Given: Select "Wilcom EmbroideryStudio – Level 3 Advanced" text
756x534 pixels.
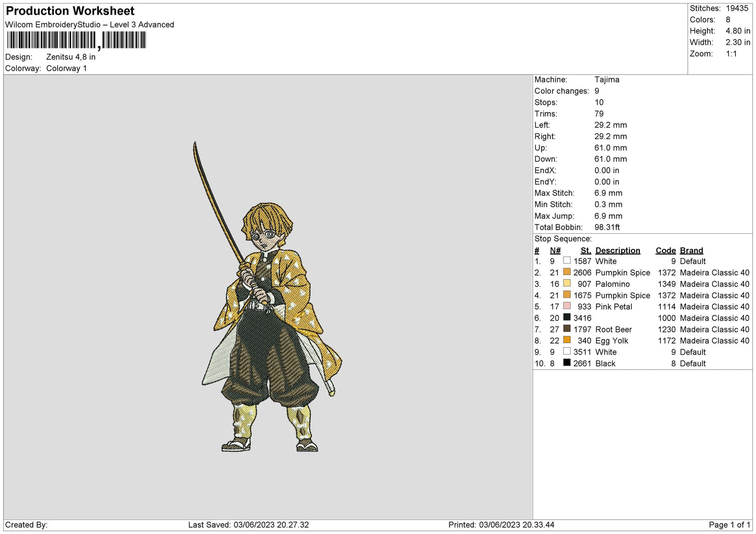Looking at the screenshot, I should 89,25.
